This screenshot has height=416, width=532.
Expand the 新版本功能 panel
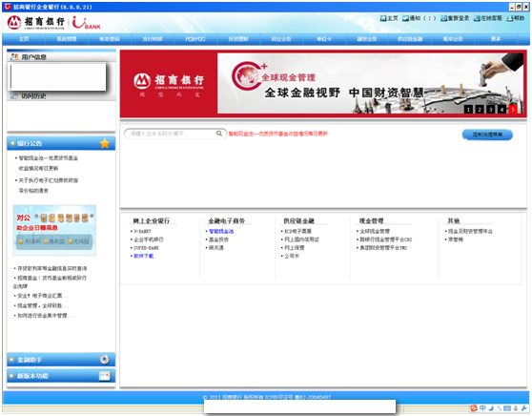pyautogui.click(x=11, y=376)
